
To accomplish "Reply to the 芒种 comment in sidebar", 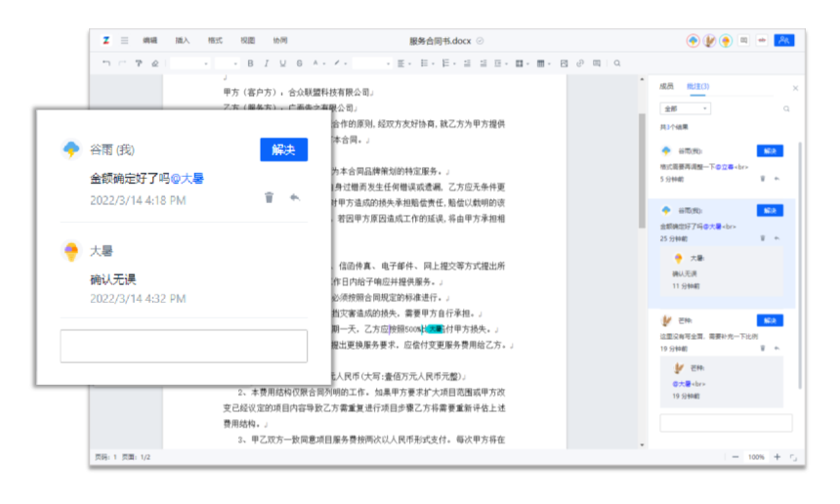I will pos(777,348).
